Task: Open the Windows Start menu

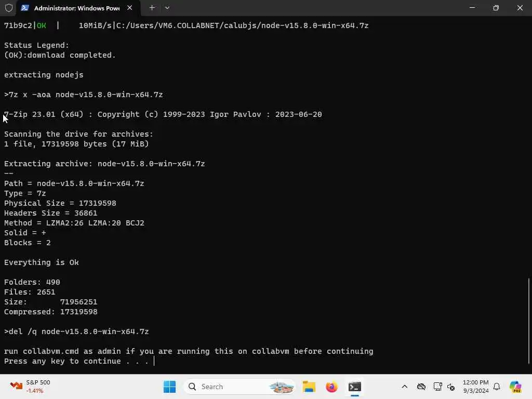Action: 169,387
